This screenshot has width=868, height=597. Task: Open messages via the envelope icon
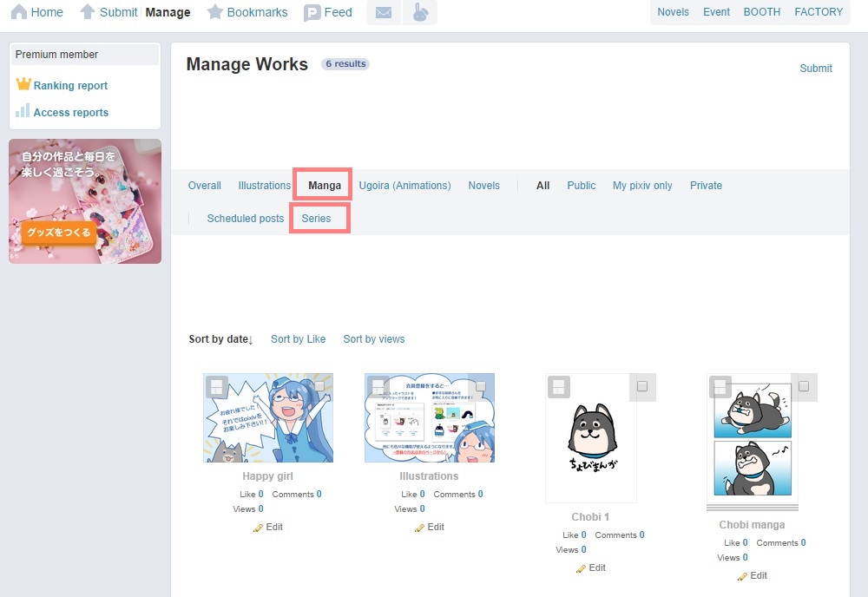(384, 13)
